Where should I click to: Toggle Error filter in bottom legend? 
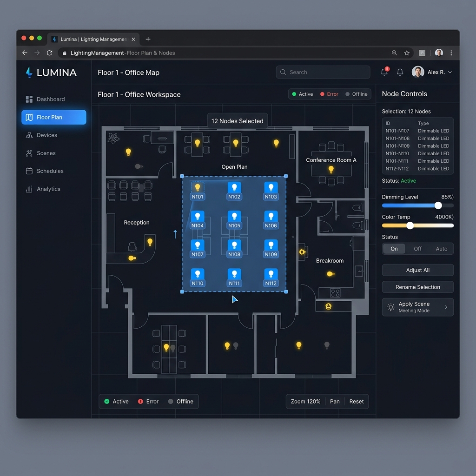coord(148,401)
